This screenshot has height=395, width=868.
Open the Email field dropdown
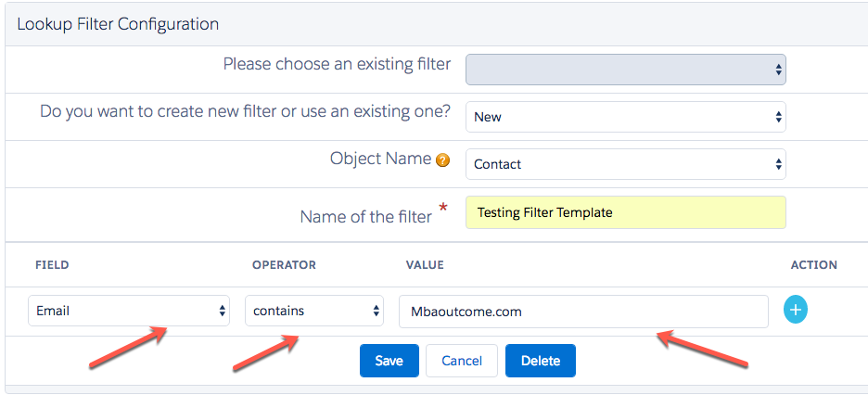(x=129, y=311)
